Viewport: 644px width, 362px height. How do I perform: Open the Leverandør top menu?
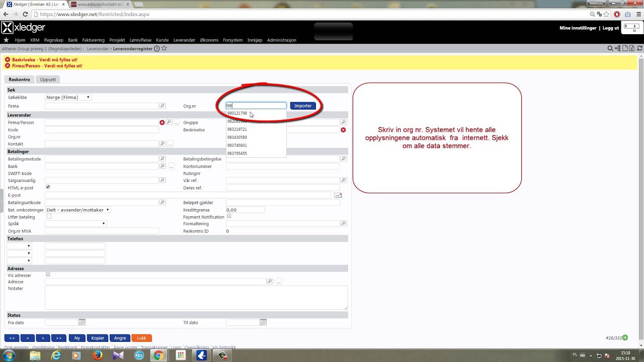coord(184,40)
